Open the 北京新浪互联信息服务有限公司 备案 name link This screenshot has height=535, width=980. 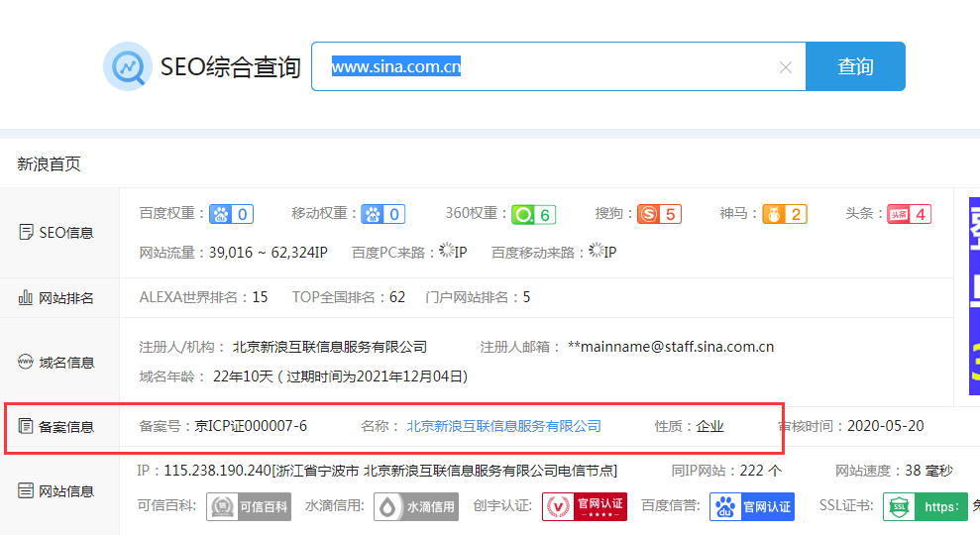click(503, 426)
